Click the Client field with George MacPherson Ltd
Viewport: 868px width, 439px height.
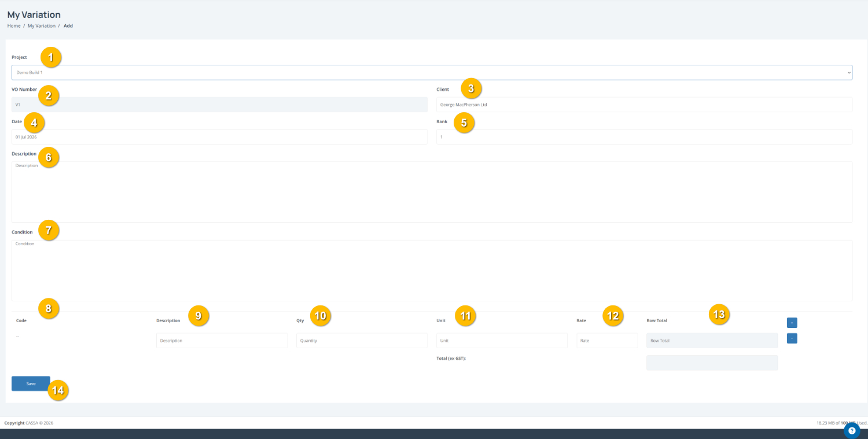pyautogui.click(x=644, y=105)
